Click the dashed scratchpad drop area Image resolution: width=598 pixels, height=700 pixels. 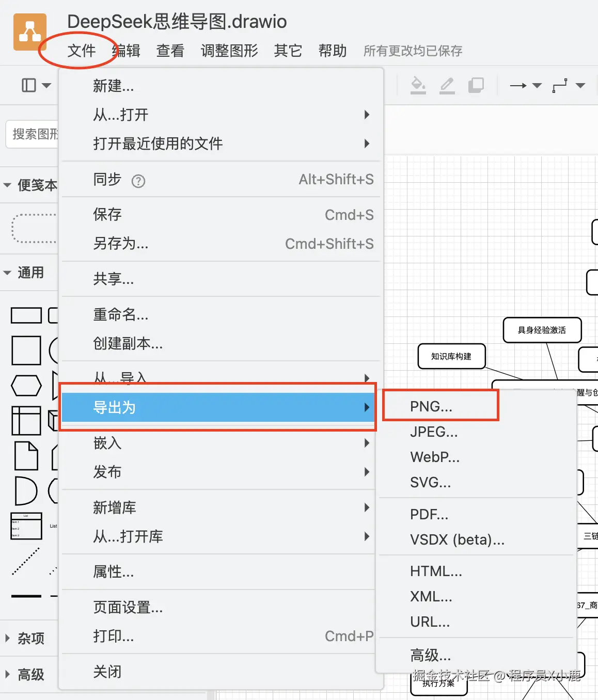click(x=34, y=228)
